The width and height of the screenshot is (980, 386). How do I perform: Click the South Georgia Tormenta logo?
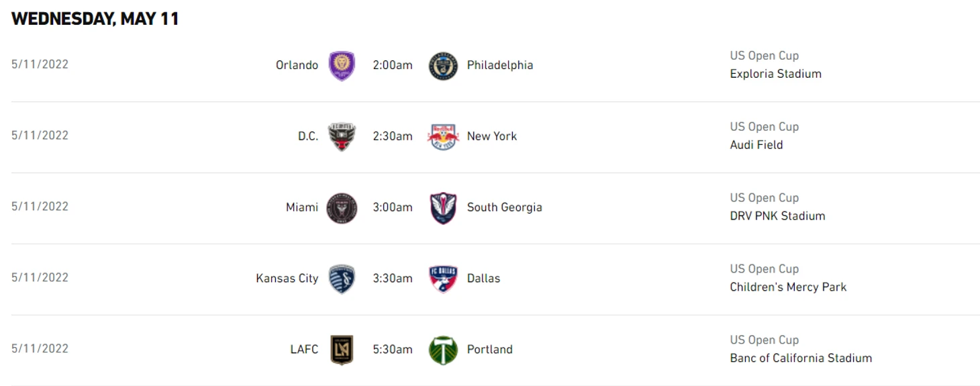443,208
